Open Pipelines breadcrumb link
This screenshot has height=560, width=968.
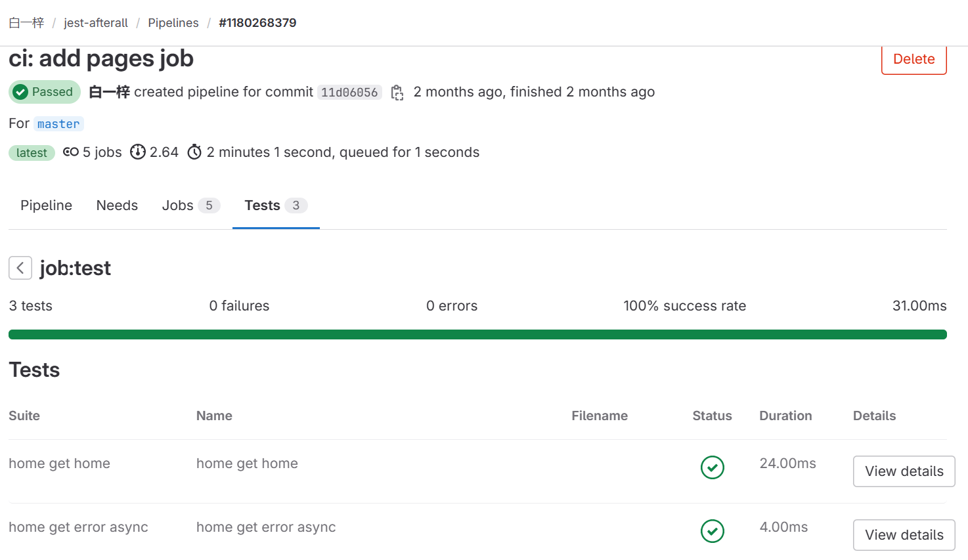coord(173,23)
